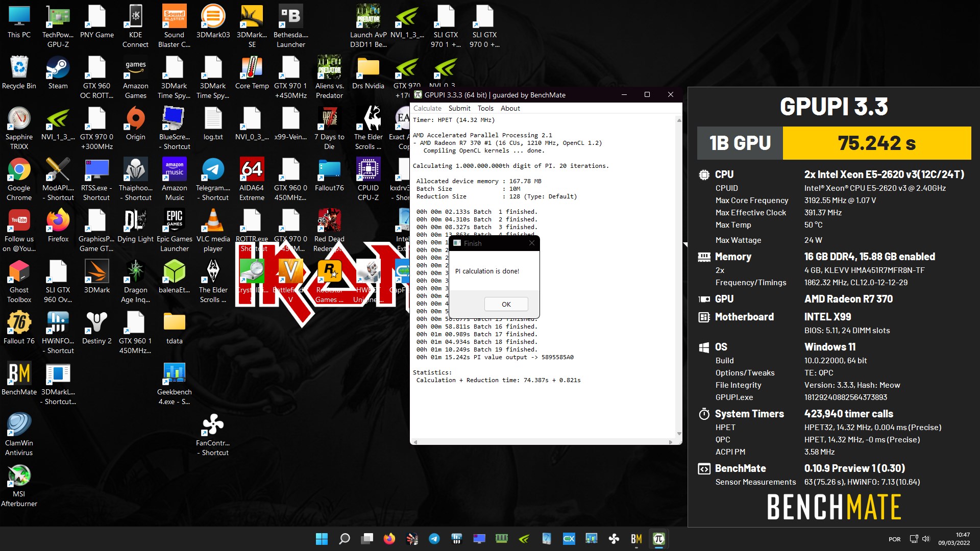This screenshot has width=980, height=551.
Task: Launch Fallout 76 desktop icon
Action: tap(19, 329)
